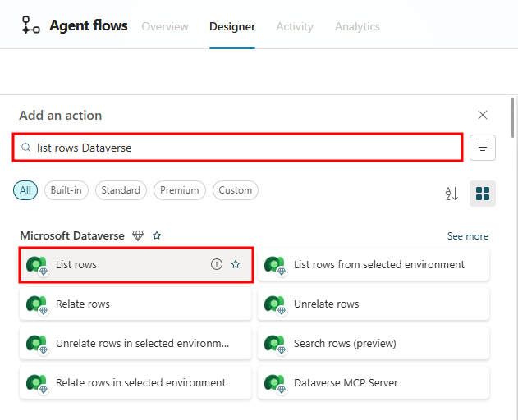Select the Standard filter chip
518x420 pixels.
[121, 190]
